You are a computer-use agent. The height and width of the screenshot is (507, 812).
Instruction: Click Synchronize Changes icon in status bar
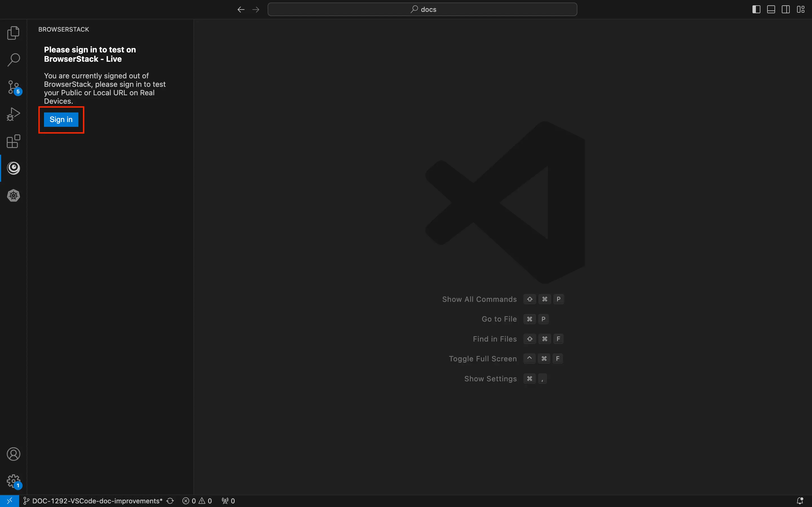coord(170,501)
